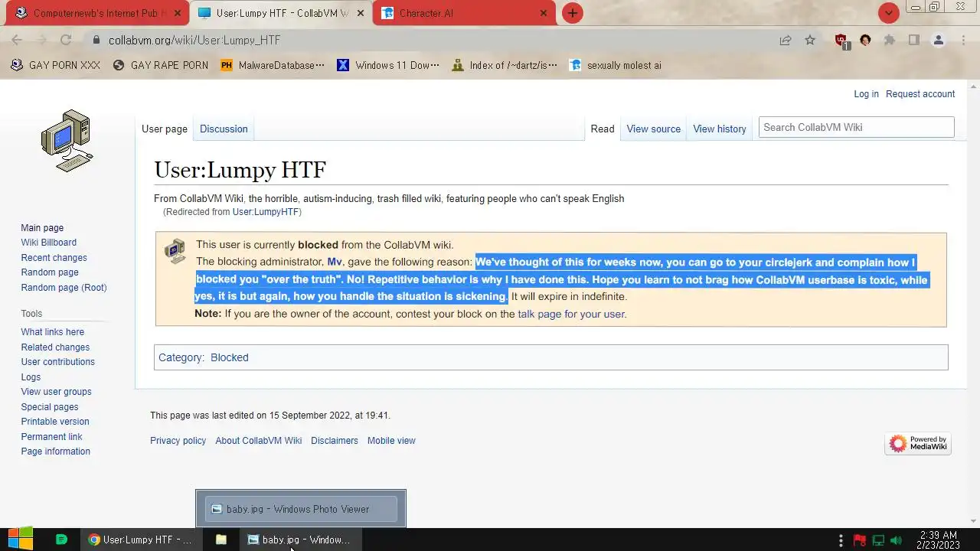Click the baby.jpg Photo Viewer preview thumbnail

pyautogui.click(x=301, y=509)
